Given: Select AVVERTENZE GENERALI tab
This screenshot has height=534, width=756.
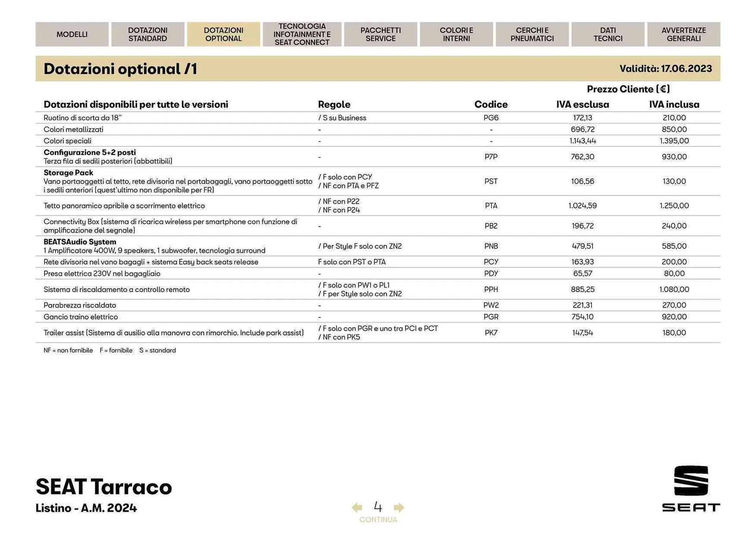Looking at the screenshot, I should point(684,34).
